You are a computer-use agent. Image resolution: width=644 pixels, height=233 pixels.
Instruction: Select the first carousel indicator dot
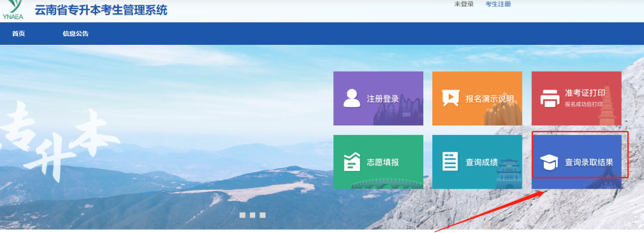coord(243,215)
